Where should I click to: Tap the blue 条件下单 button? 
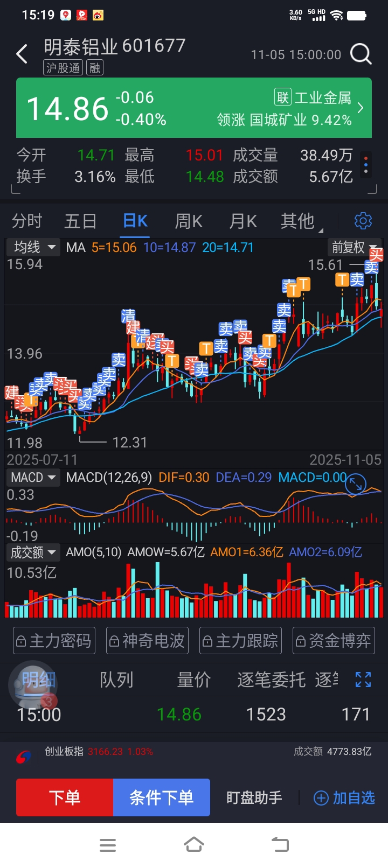(162, 797)
